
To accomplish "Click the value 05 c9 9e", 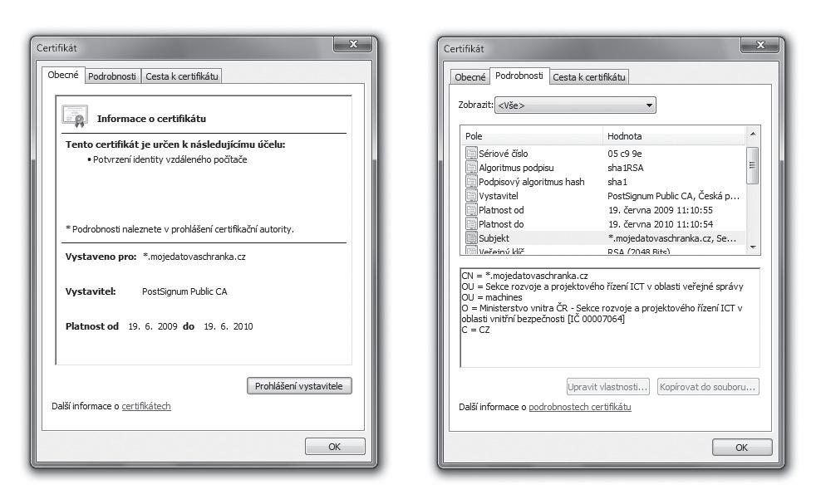I will point(624,154).
